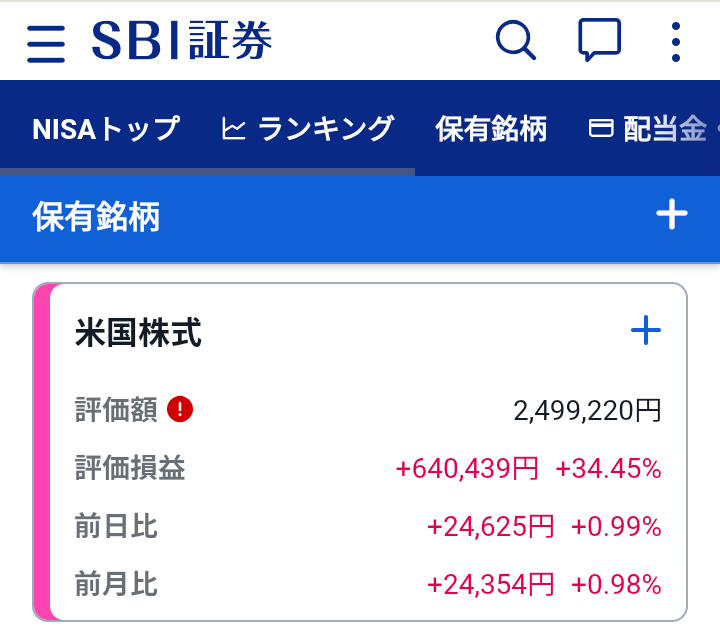This screenshot has width=720, height=635.
Task: Click the 評価額 value 2,499,220円
Action: pyautogui.click(x=587, y=410)
